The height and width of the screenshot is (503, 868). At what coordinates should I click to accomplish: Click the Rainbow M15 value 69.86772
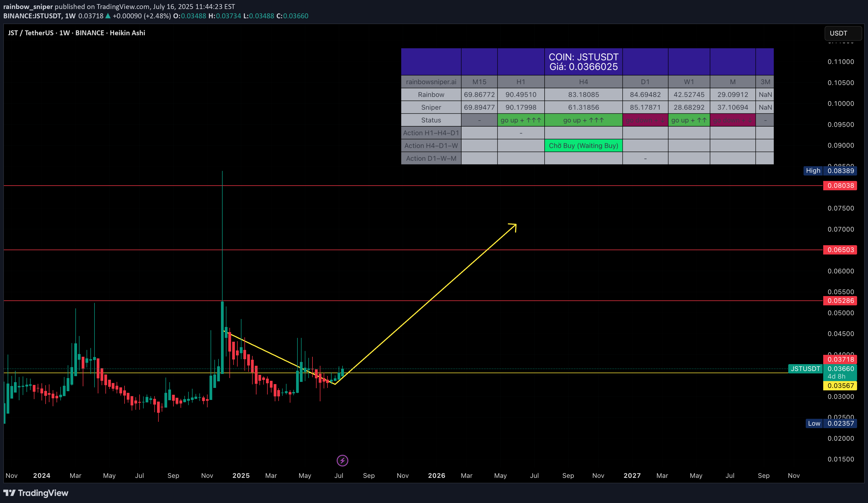click(479, 95)
